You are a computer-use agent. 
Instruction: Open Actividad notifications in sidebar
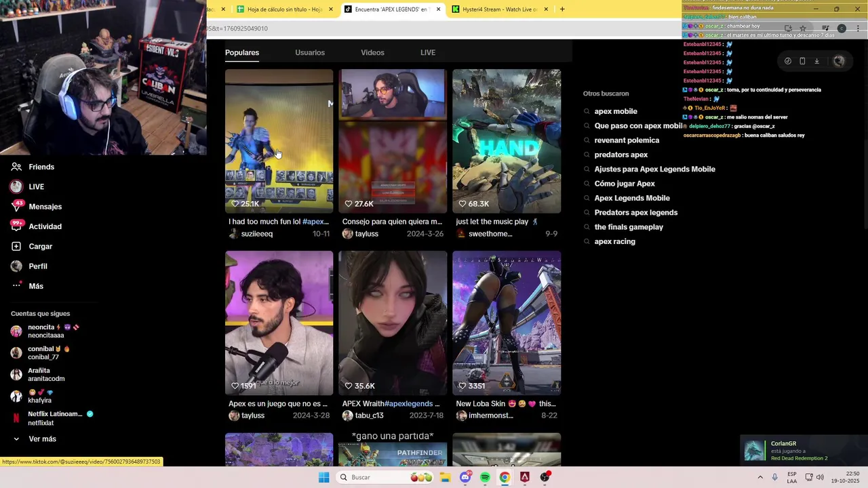(x=37, y=226)
